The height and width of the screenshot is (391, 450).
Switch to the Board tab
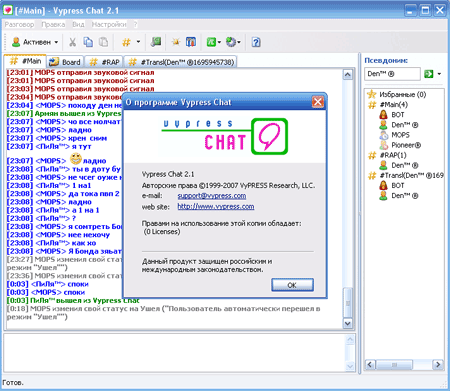click(x=65, y=62)
